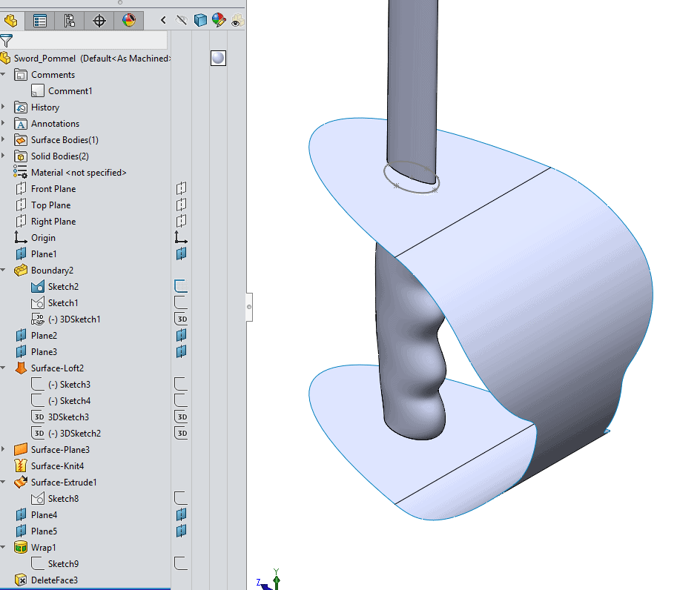Expand the Surface-Plane3 feature

4,450
